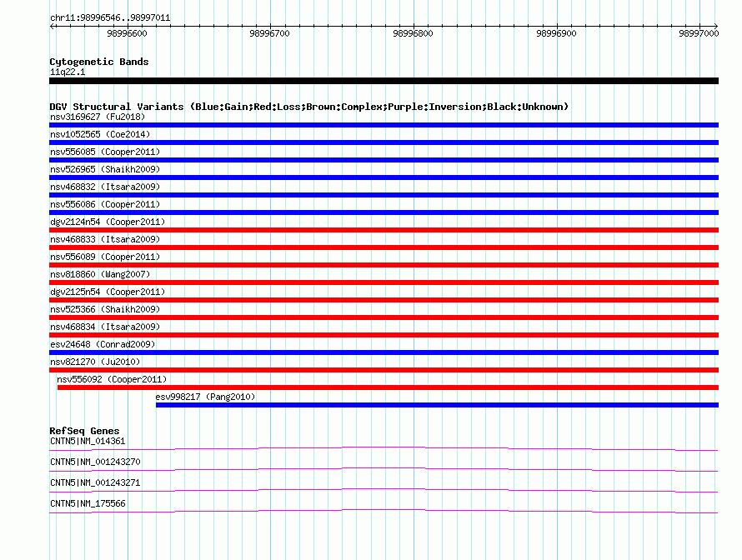Open variant dgv2125n54 (Cooper2011) label
Screen dimensions: 742x560
pyautogui.click(x=108, y=292)
